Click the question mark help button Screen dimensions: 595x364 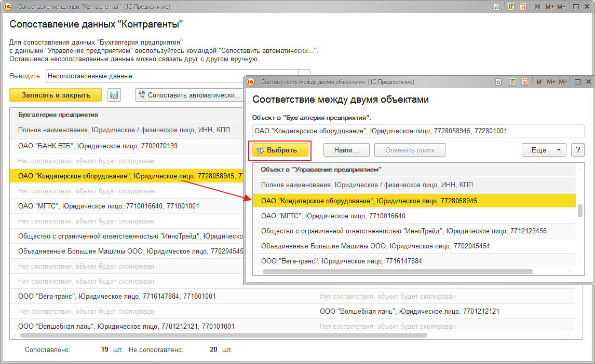577,150
